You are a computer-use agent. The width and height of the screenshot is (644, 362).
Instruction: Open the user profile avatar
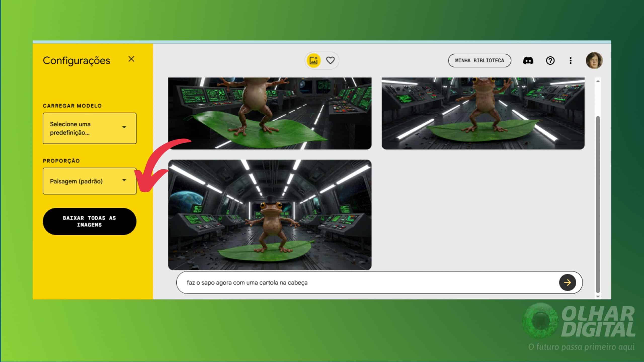point(594,60)
